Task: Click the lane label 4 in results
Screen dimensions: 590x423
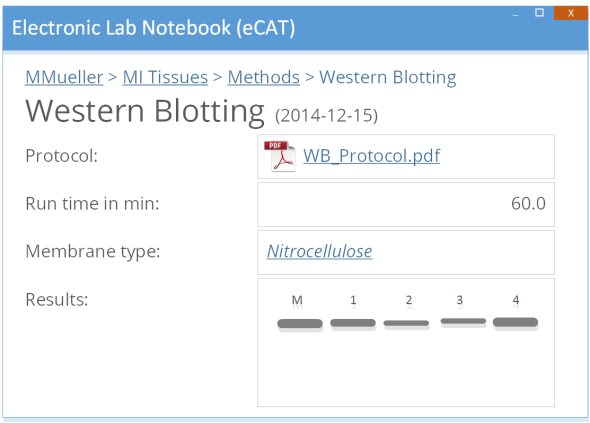Action: coord(516,300)
